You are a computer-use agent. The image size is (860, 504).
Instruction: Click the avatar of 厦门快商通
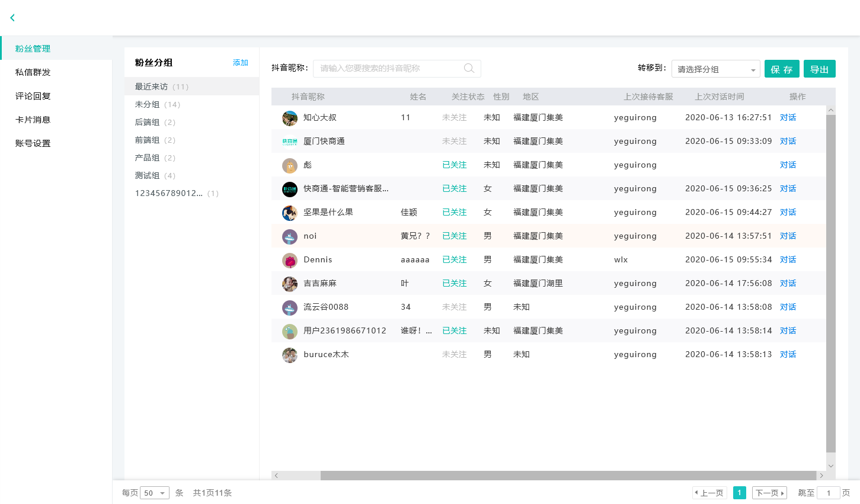(x=290, y=142)
